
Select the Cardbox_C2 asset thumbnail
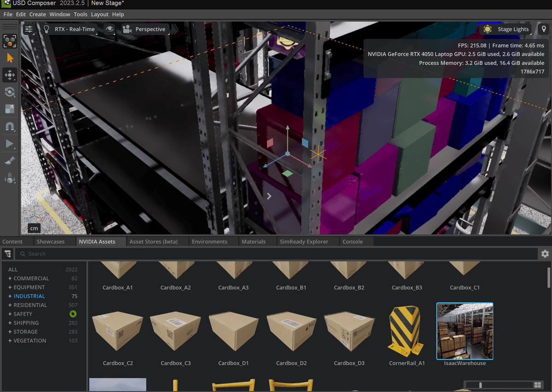tap(118, 331)
